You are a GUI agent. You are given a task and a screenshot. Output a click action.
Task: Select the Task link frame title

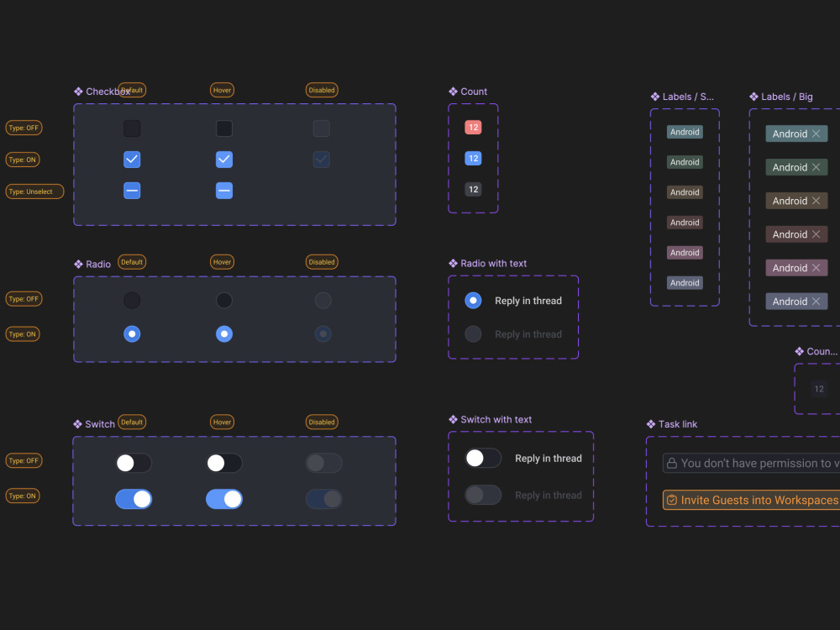678,424
